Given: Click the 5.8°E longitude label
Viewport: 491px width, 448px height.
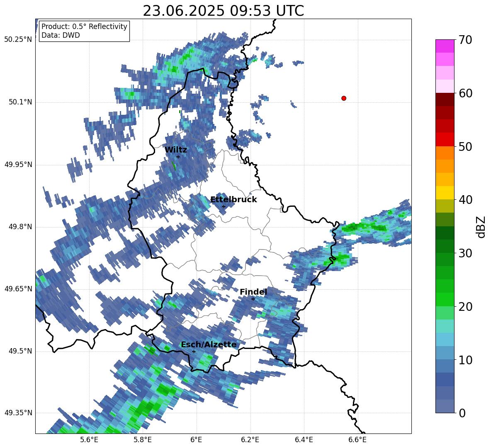Looking at the screenshot, I should coord(143,440).
